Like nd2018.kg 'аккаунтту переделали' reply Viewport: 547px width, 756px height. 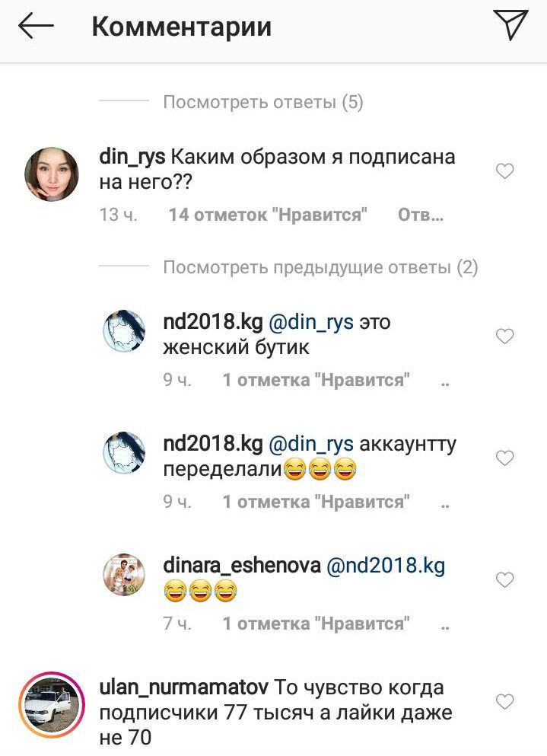(504, 458)
